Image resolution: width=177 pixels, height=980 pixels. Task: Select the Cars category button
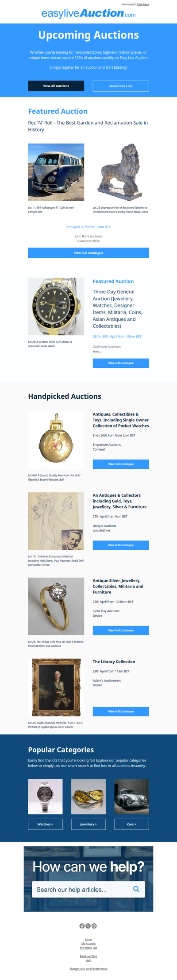click(131, 824)
